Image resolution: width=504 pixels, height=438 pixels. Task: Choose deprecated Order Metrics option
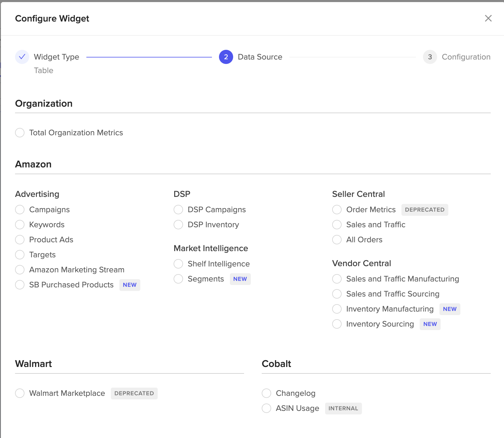point(337,210)
